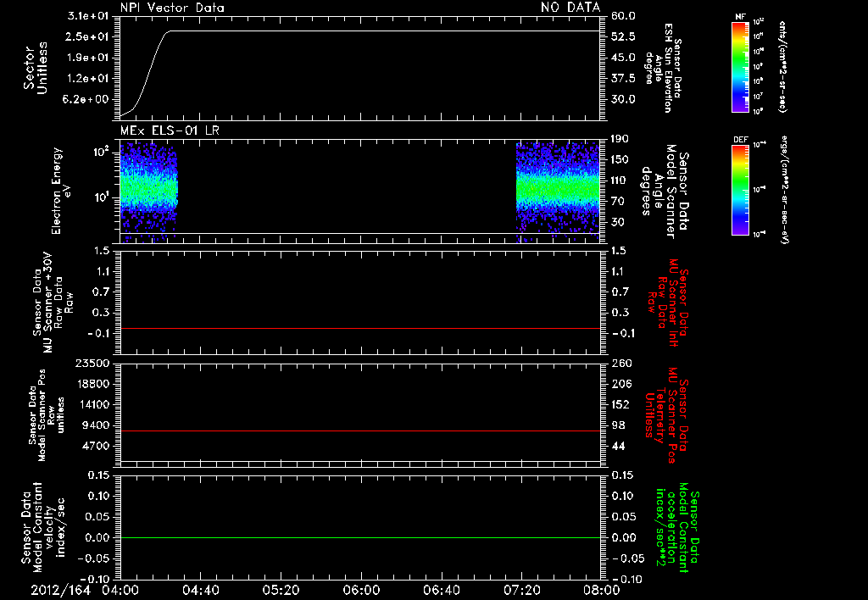Click the 10¹ electron energy tick label
This screenshot has height=600, width=868.
tap(102, 197)
